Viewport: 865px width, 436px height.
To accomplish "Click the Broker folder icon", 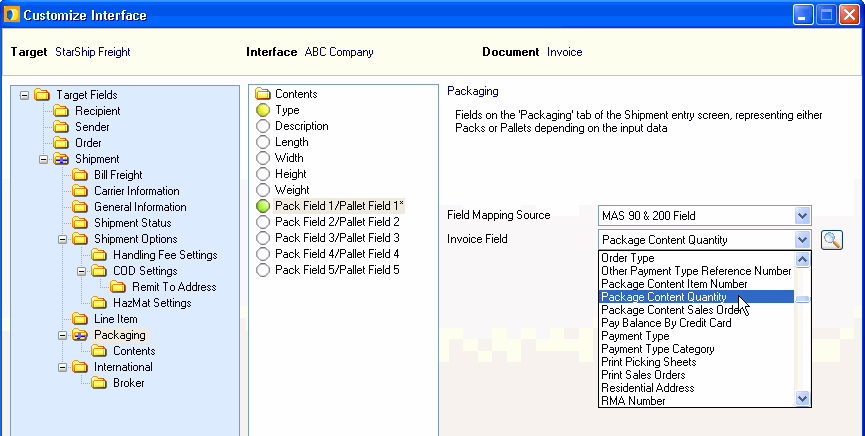I will click(99, 383).
